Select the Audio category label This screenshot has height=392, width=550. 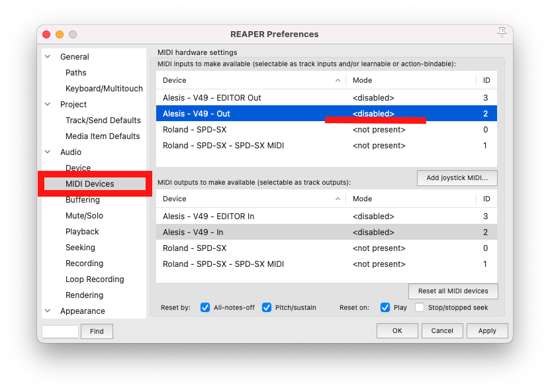pyautogui.click(x=71, y=152)
